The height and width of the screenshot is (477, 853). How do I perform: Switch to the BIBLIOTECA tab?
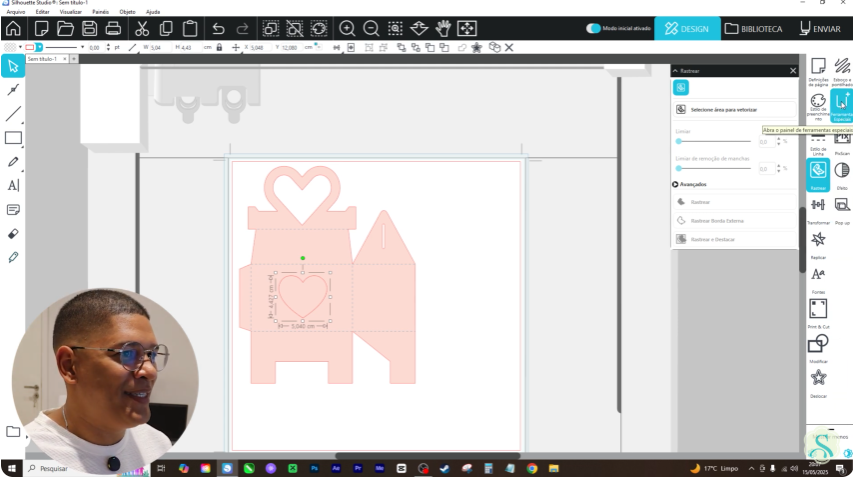(x=753, y=28)
